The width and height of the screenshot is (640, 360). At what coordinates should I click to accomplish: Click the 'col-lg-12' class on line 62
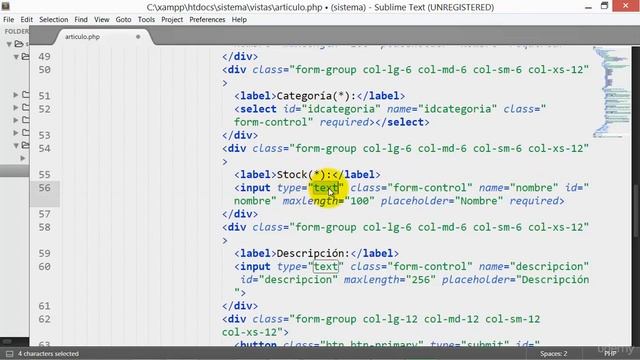click(390, 319)
